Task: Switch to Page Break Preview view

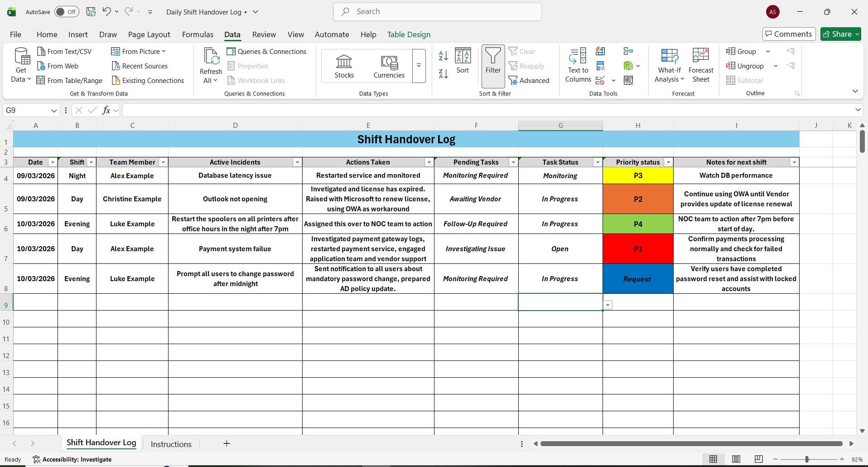Action: pyautogui.click(x=758, y=459)
